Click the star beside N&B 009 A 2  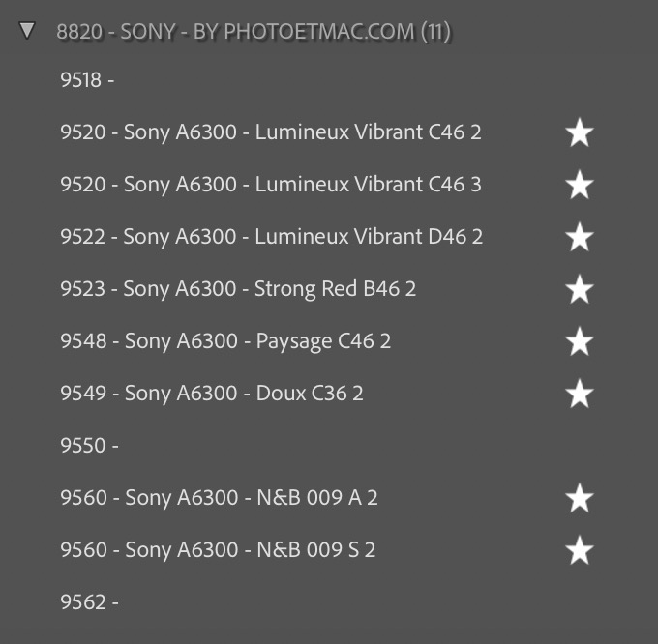click(579, 498)
